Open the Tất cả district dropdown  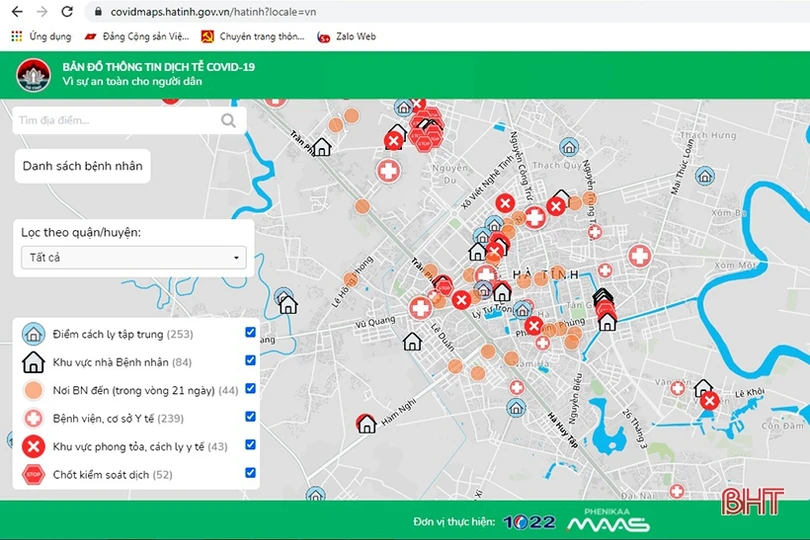[x=133, y=258]
